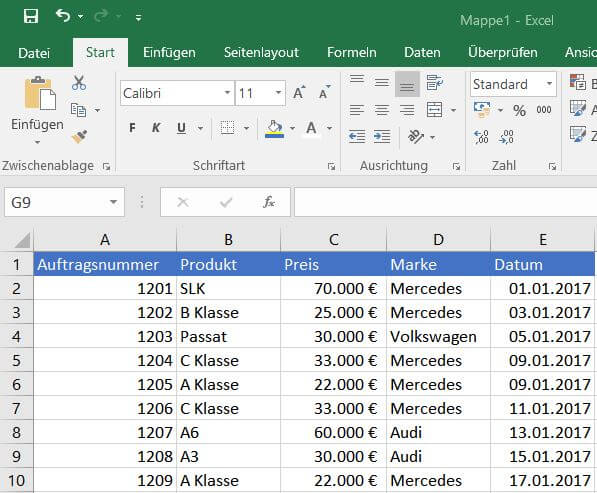Image resolution: width=597 pixels, height=493 pixels.
Task: Expand the Einfügen paste options arrow
Action: (37, 142)
